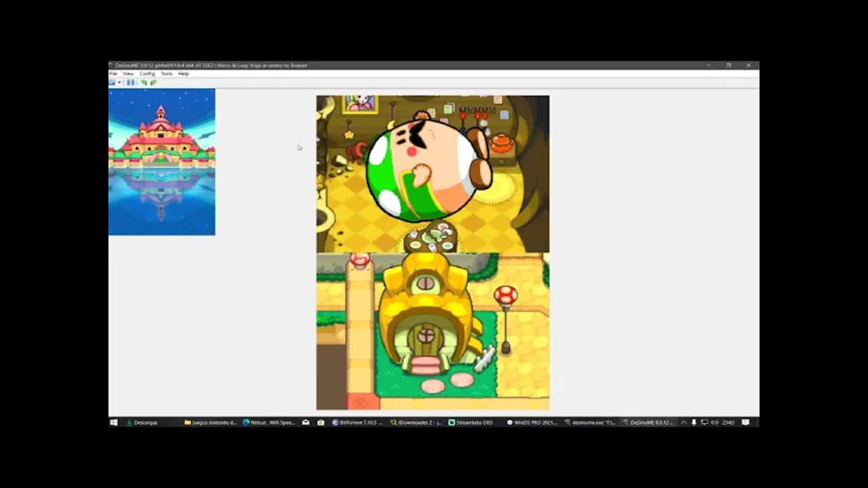Open the Tools menu
This screenshot has height=488, width=868.
pos(166,73)
